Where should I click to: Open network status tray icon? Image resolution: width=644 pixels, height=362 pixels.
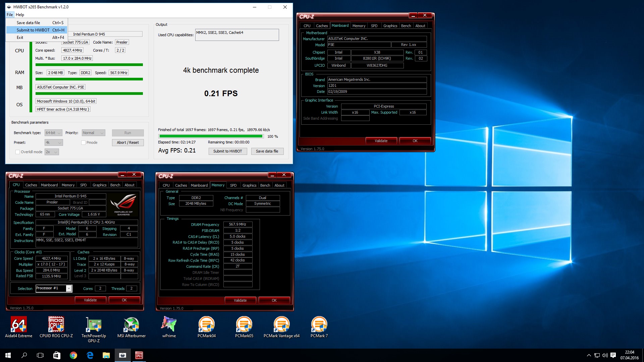coord(597,355)
